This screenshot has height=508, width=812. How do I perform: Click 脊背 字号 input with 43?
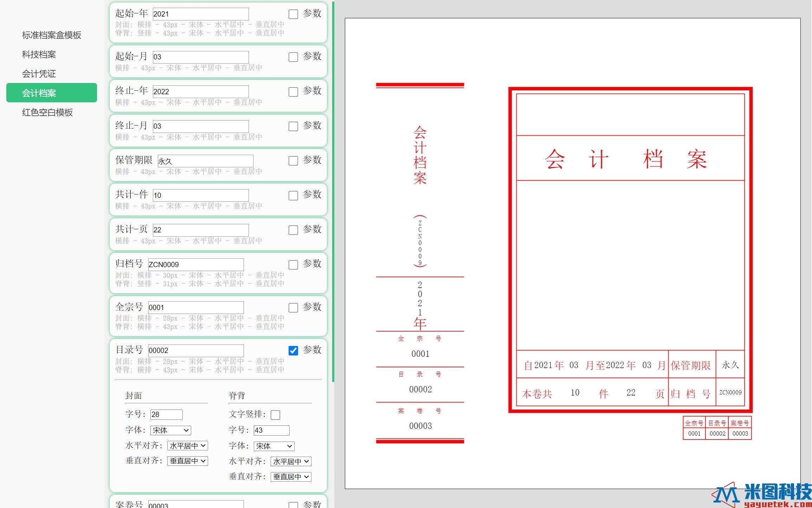tap(272, 430)
